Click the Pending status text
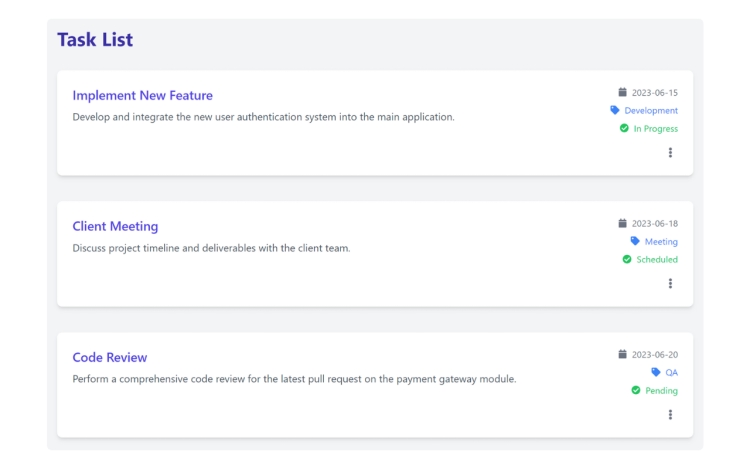 click(662, 391)
